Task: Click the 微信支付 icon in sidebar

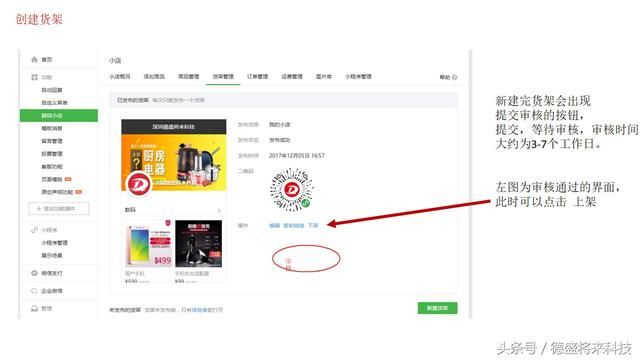Action: pos(34,273)
